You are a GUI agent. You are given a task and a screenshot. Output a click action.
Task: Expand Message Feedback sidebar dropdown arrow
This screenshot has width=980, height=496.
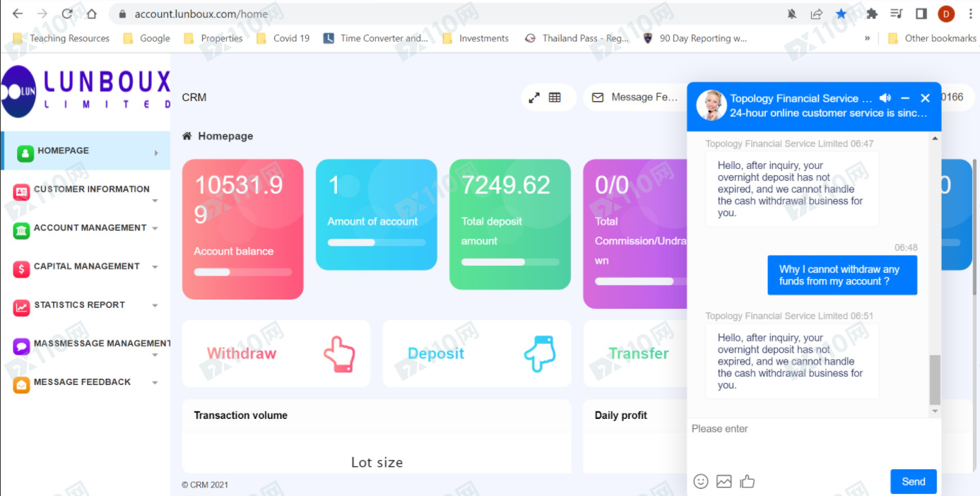(155, 382)
